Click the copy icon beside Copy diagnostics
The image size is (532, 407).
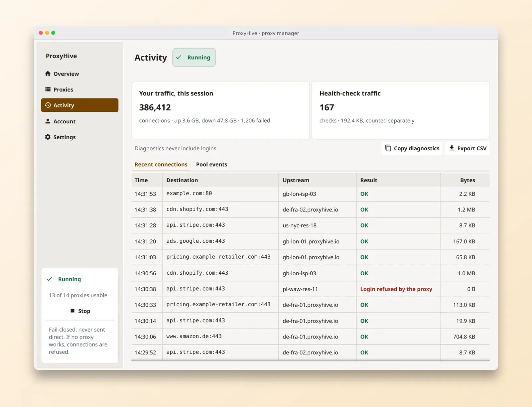coord(388,148)
